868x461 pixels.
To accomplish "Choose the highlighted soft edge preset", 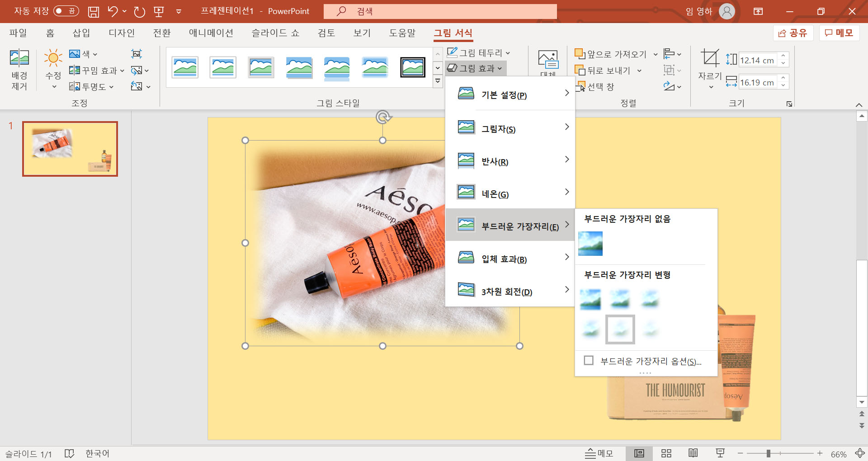I will pyautogui.click(x=620, y=329).
